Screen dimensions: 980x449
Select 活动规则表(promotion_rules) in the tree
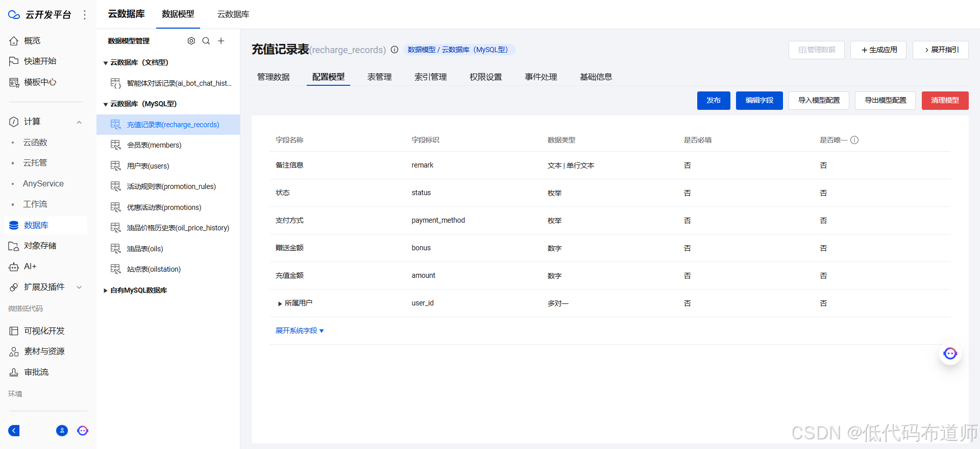click(168, 186)
